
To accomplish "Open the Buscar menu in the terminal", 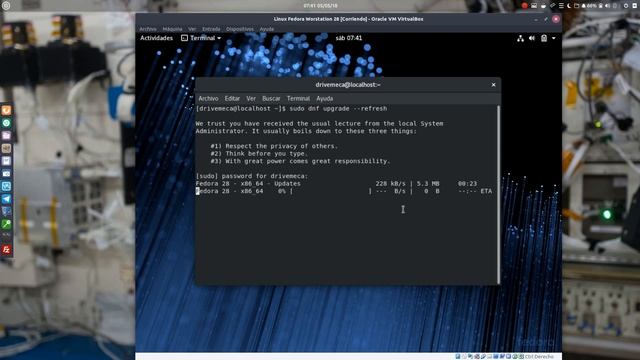I will pyautogui.click(x=271, y=98).
